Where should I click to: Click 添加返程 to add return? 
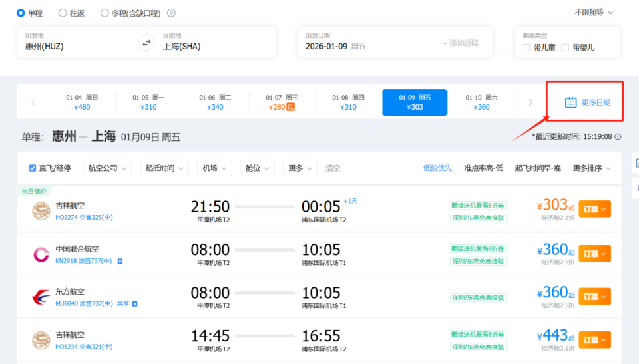[461, 43]
